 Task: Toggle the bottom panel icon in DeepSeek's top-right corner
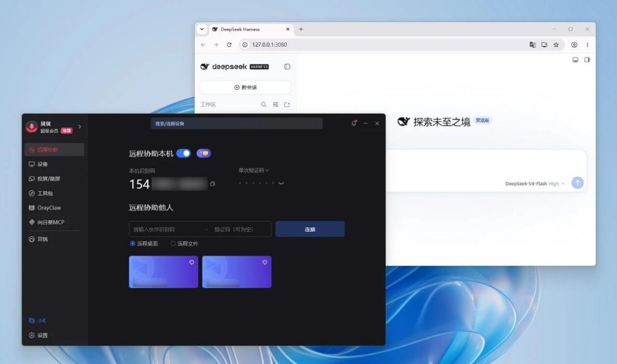click(576, 60)
